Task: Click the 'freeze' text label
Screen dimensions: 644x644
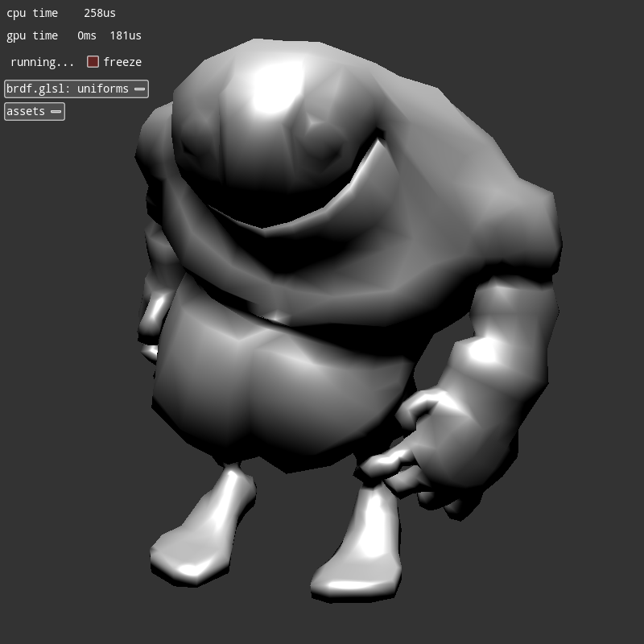Action: coord(122,62)
